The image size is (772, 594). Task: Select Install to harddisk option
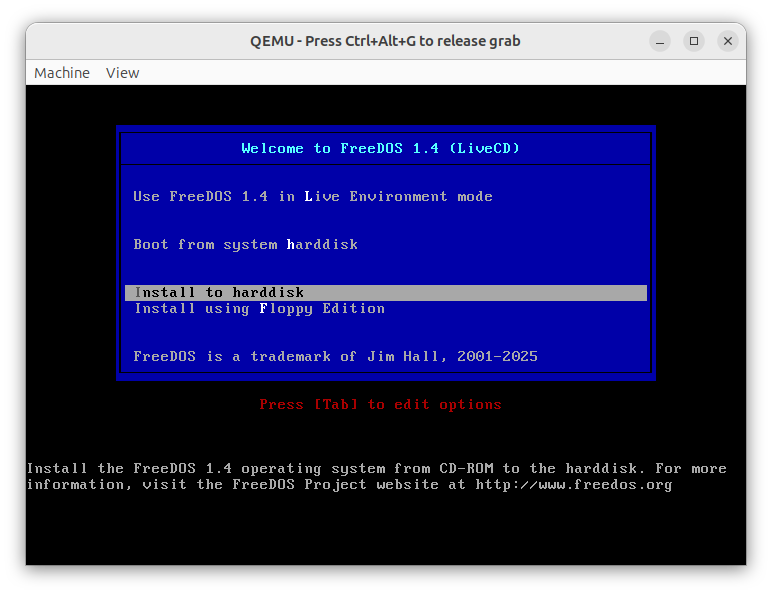pos(386,293)
